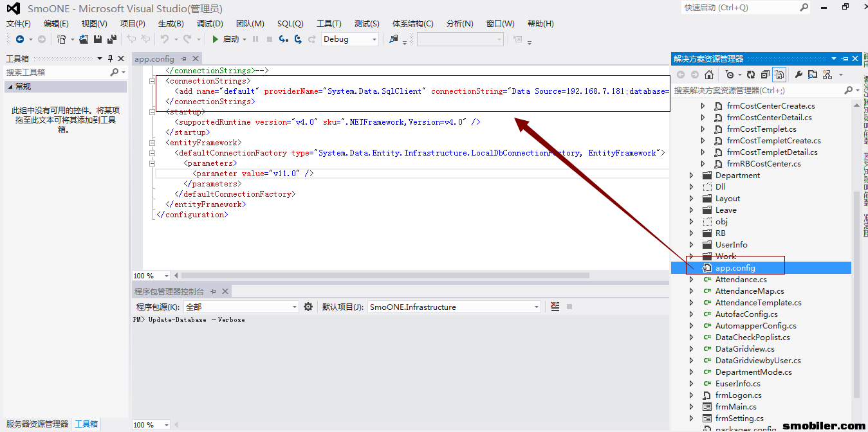Click the toolbox search magnifier icon
Screen dimensions: 868x432
tap(115, 72)
